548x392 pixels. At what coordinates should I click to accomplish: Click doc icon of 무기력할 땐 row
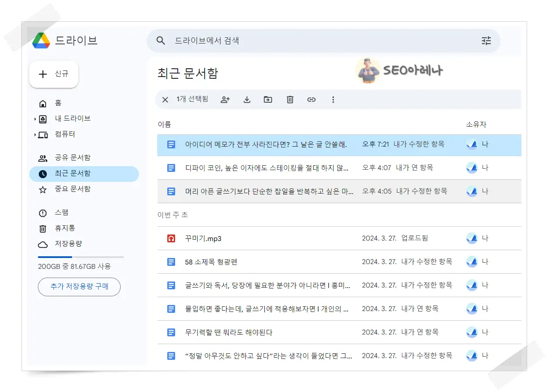pyautogui.click(x=171, y=332)
